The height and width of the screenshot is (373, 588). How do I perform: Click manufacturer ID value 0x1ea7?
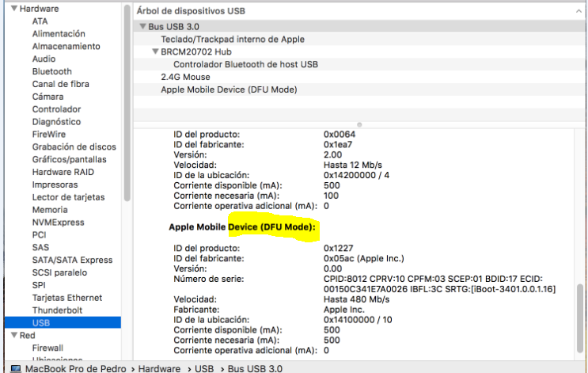338,144
